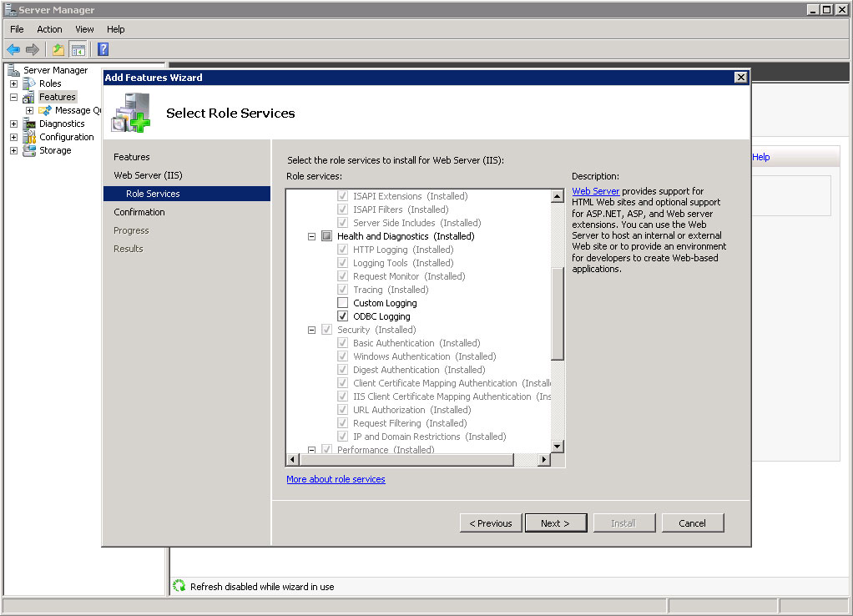853x616 pixels.
Task: Click the Forward arrow toolbar icon
Action: pyautogui.click(x=33, y=49)
